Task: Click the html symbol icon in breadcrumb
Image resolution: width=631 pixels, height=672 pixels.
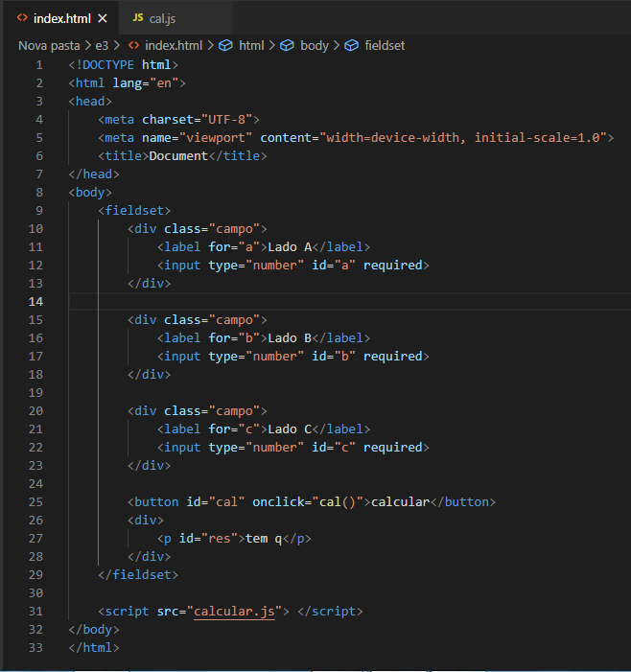Action: tap(225, 45)
